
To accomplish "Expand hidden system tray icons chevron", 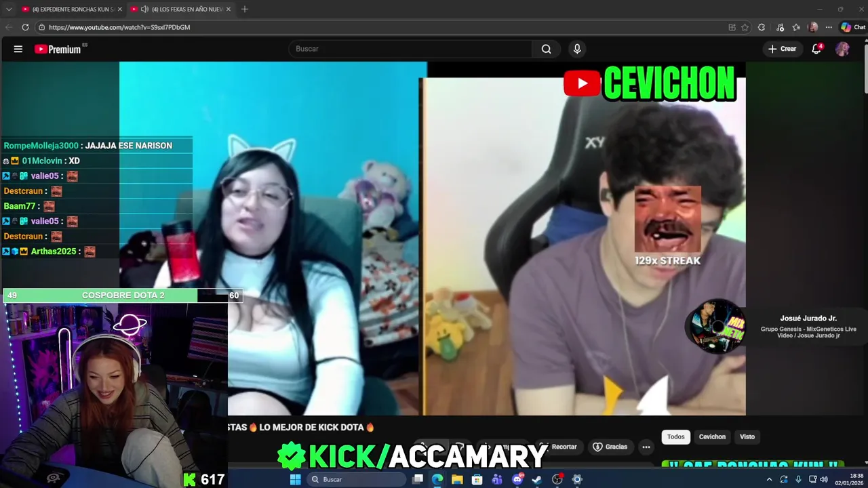I will 769,479.
